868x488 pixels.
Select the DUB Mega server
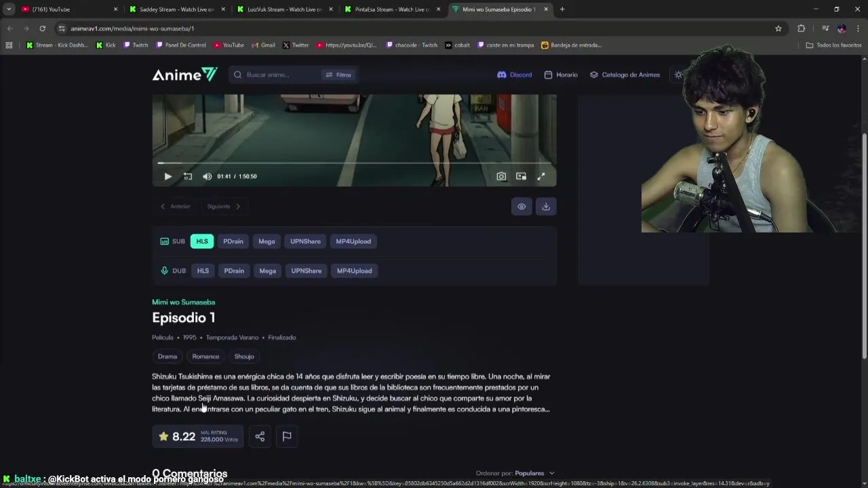[267, 270]
